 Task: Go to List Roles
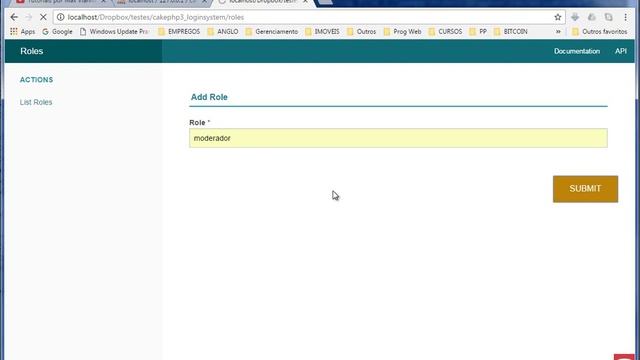click(36, 102)
